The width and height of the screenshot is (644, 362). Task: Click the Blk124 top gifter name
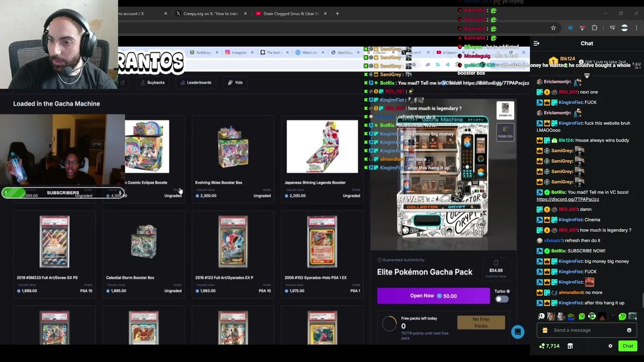[567, 59]
